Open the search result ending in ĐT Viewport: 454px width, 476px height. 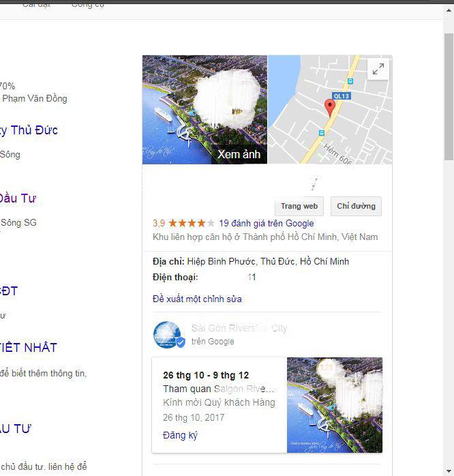[9, 291]
